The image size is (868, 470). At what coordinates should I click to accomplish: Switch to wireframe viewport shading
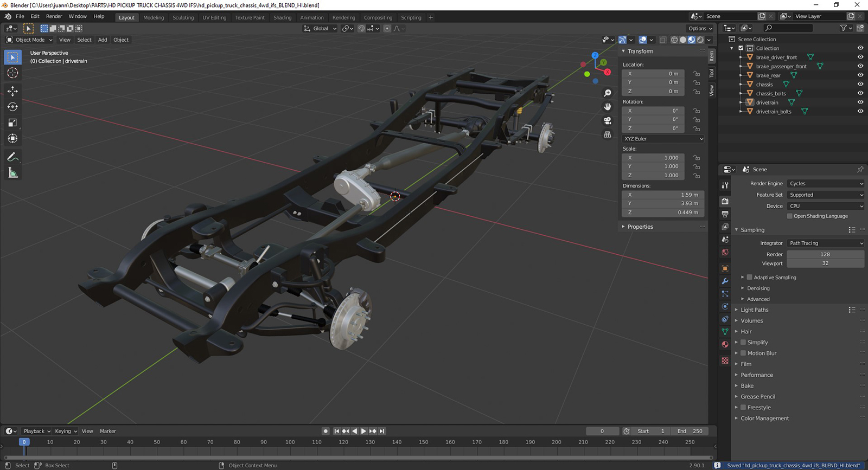pos(674,40)
